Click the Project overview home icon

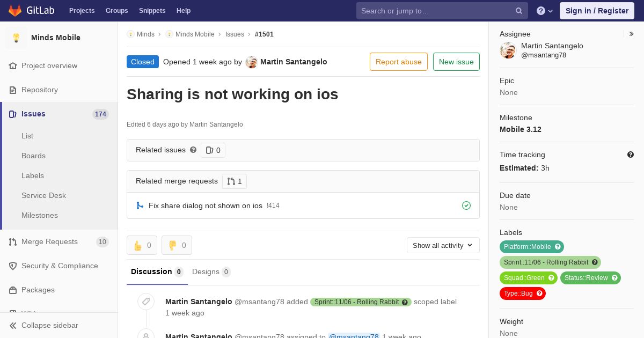[13, 66]
